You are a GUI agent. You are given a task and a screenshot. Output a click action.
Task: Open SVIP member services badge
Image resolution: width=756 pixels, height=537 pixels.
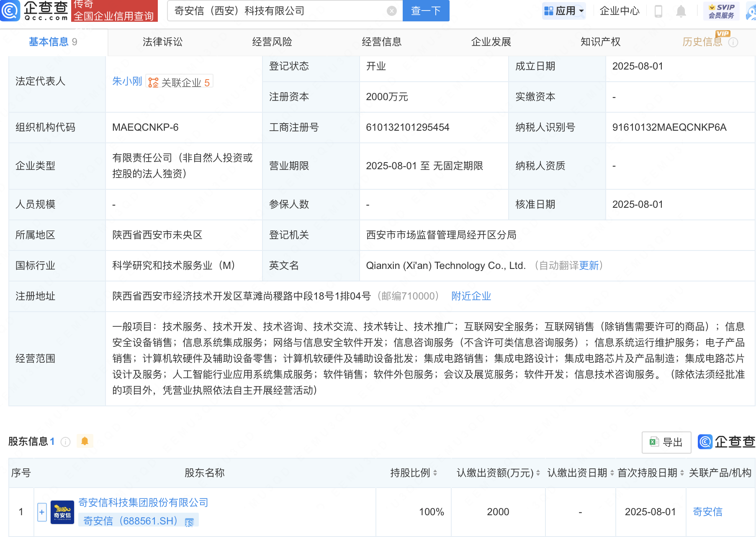[x=722, y=11]
